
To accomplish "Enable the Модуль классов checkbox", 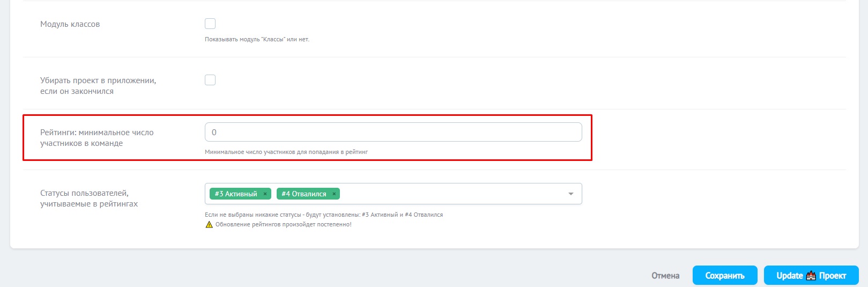I will coord(210,24).
